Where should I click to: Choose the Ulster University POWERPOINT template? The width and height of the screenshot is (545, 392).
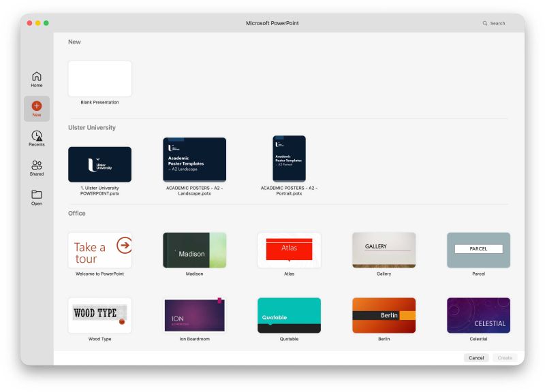click(99, 164)
